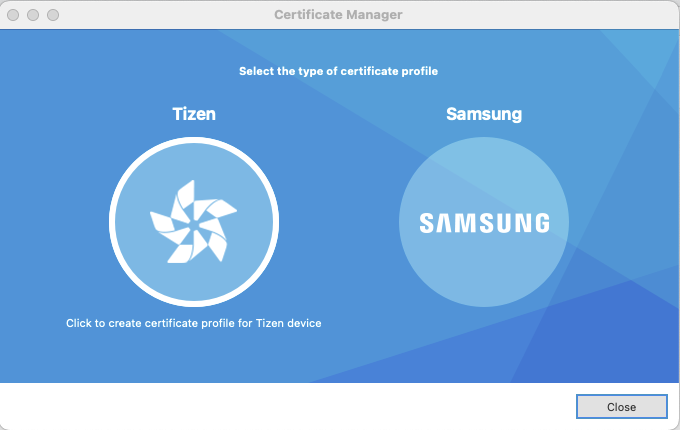Click the 'Certificate Manager' window title
The height and width of the screenshot is (430, 680).
338,15
